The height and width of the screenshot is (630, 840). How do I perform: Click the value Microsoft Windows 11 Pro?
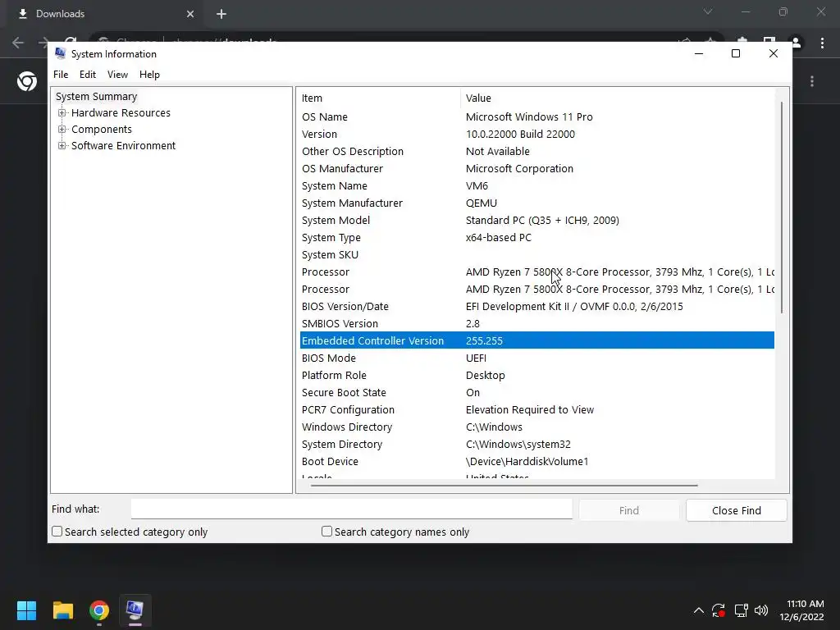tap(529, 116)
